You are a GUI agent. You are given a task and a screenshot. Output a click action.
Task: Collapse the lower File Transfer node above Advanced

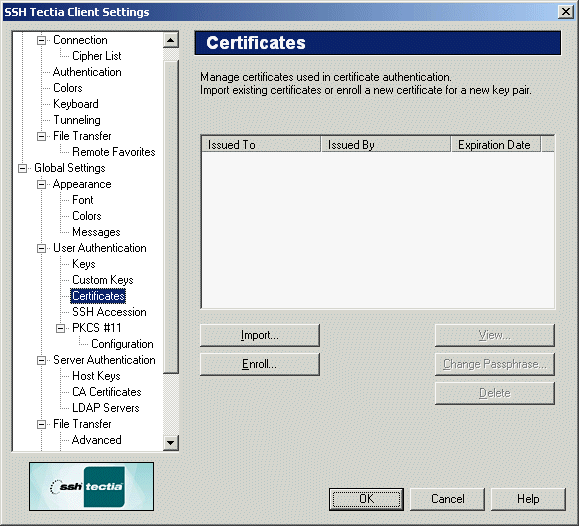tap(41, 424)
